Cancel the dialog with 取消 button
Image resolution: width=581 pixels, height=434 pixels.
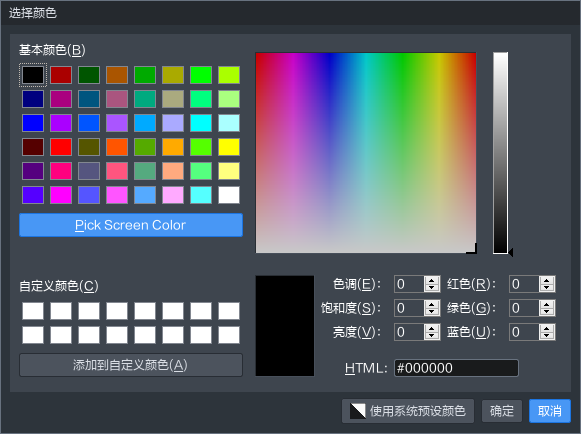(550, 411)
